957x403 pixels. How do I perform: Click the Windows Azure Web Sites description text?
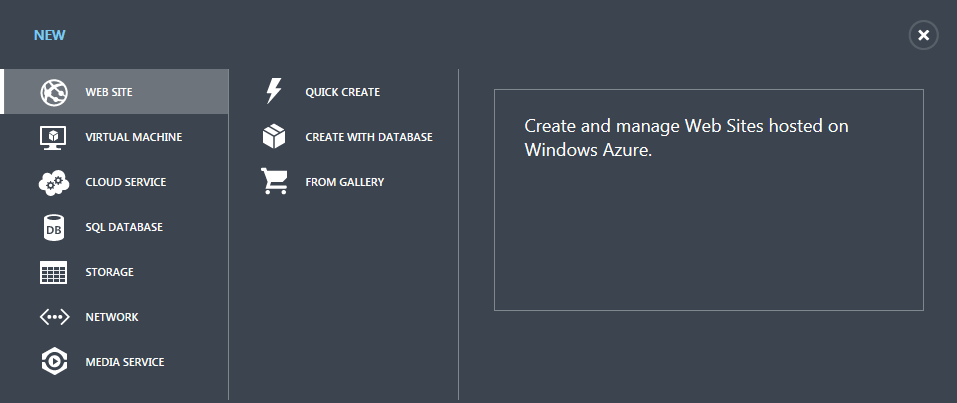point(687,137)
